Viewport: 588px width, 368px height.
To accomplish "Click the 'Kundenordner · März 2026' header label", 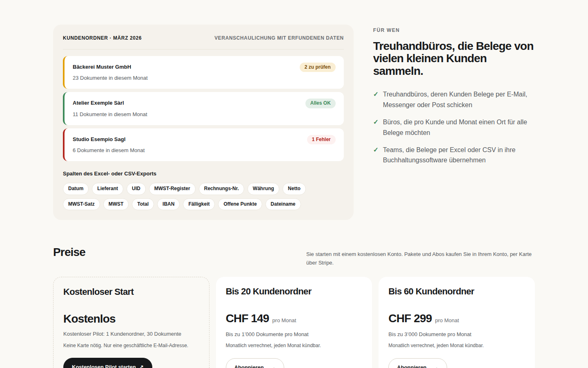I will [102, 38].
